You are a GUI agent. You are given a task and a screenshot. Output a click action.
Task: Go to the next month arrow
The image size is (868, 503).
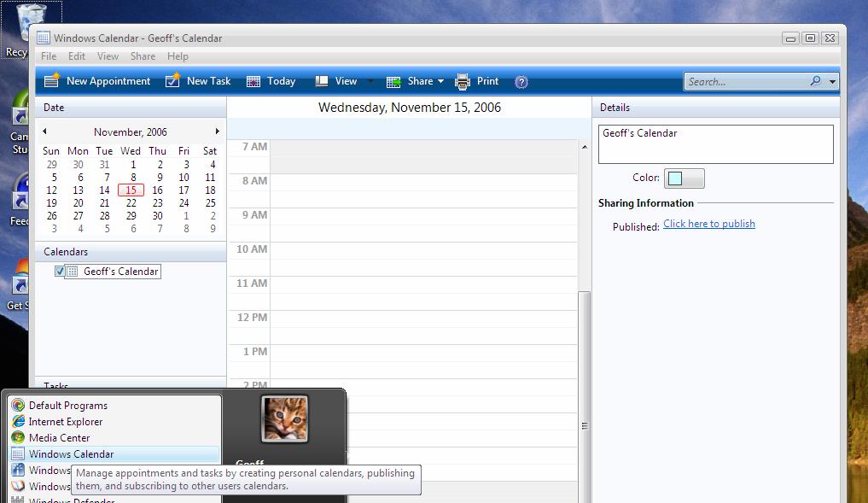coord(217,132)
